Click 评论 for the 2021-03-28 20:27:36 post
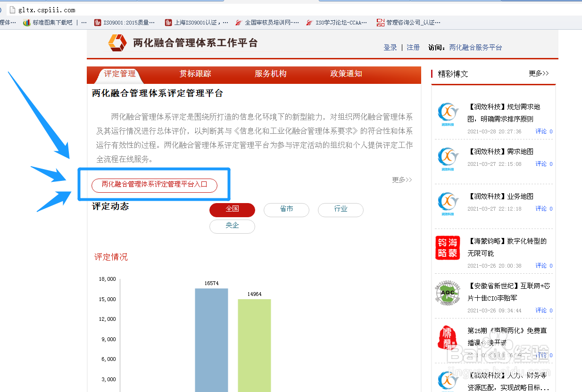The height and width of the screenshot is (392, 582). pos(541,131)
